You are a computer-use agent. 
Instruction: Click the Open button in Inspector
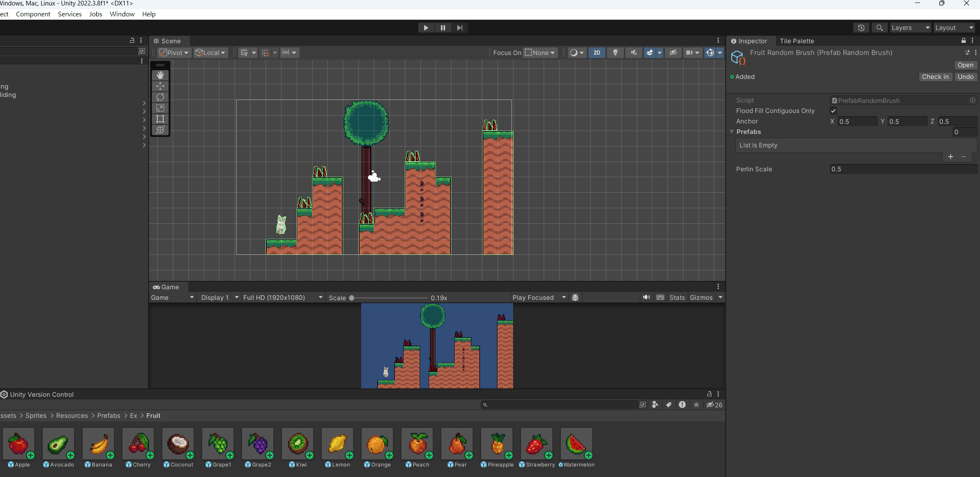click(965, 65)
